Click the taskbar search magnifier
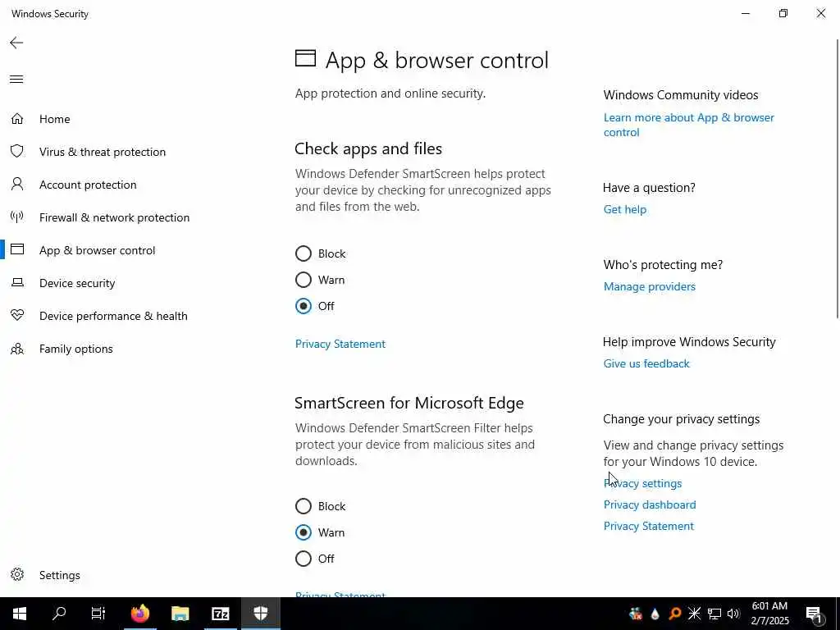This screenshot has height=630, width=840. 59,614
